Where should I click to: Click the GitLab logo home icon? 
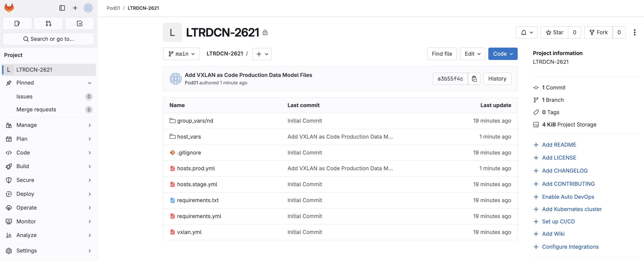tap(9, 8)
